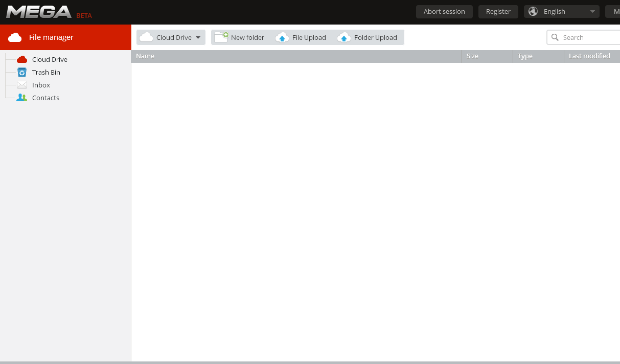Click the File manager header

coord(65,37)
